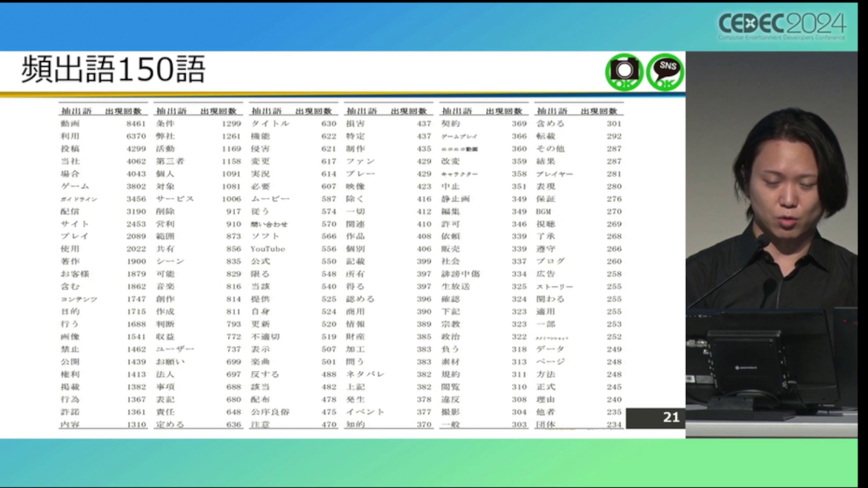Image resolution: width=868 pixels, height=488 pixels.
Task: Click the word 許諾
Action: click(x=70, y=412)
